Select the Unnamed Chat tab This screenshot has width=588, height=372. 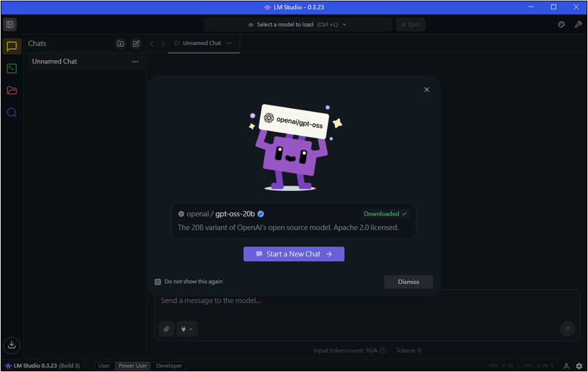204,43
